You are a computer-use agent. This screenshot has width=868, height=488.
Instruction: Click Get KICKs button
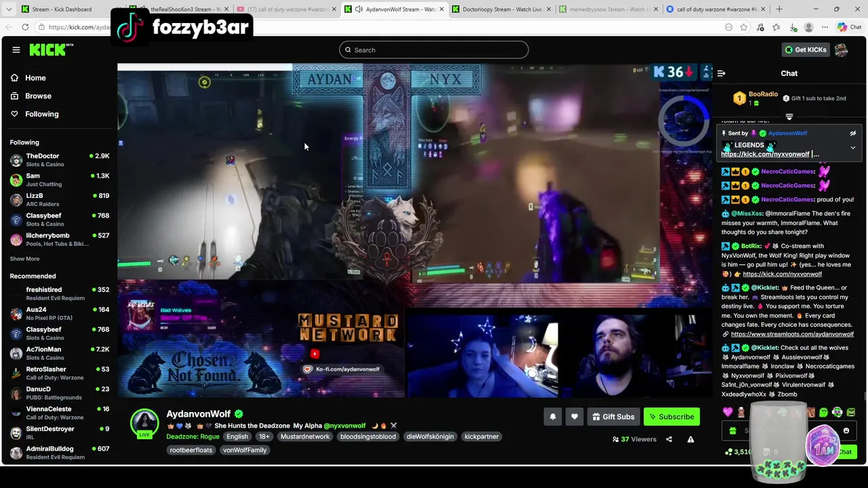tap(805, 49)
